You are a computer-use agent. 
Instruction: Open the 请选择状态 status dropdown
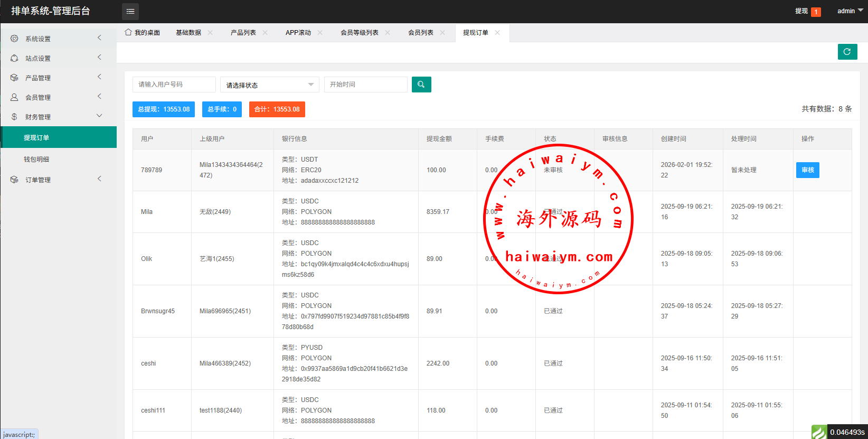(269, 85)
